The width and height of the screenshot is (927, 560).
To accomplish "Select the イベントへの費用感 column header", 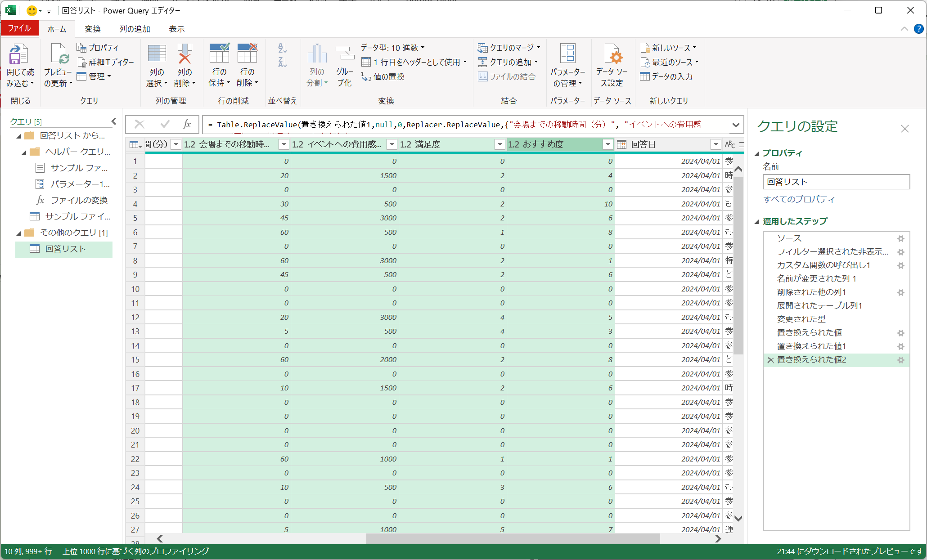I will tap(345, 144).
